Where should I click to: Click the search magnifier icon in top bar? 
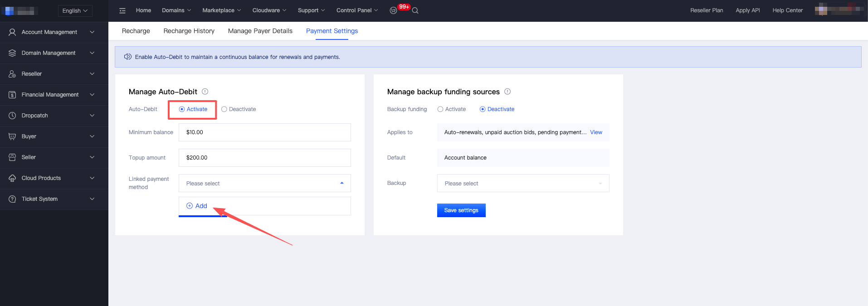point(415,10)
